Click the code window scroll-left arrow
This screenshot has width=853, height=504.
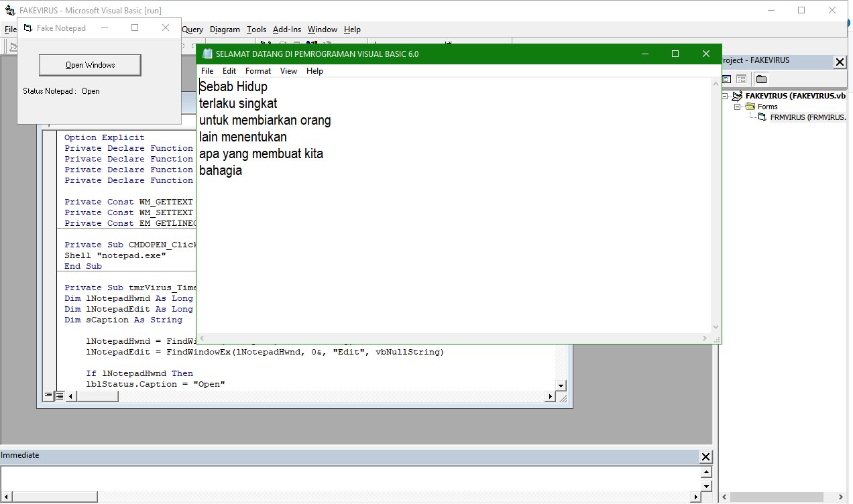tap(70, 396)
